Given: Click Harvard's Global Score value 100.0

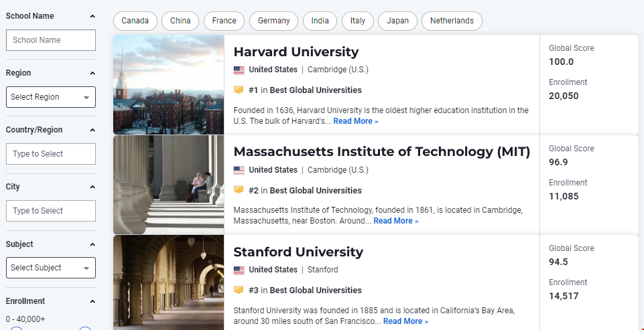Looking at the screenshot, I should (x=561, y=62).
